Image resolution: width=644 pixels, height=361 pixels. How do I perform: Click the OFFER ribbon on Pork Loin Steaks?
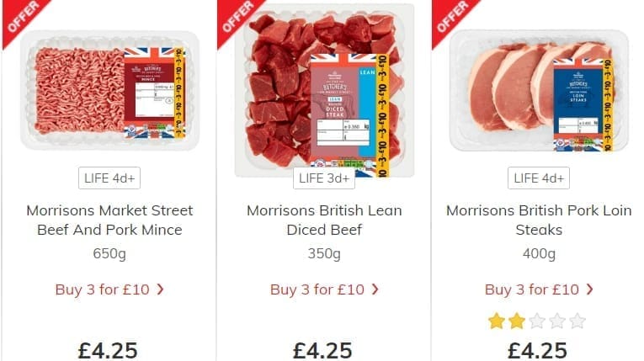(x=451, y=19)
